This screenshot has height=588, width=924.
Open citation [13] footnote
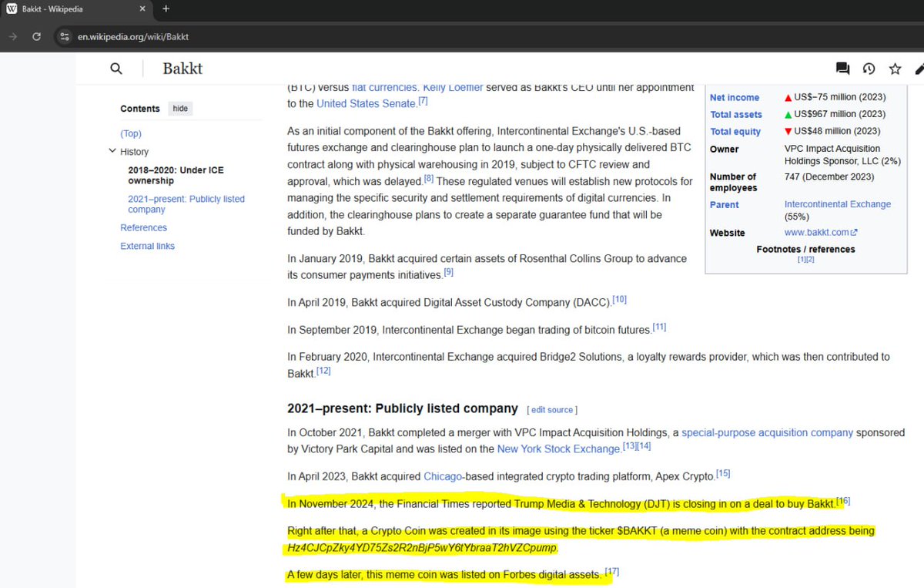[x=629, y=446]
